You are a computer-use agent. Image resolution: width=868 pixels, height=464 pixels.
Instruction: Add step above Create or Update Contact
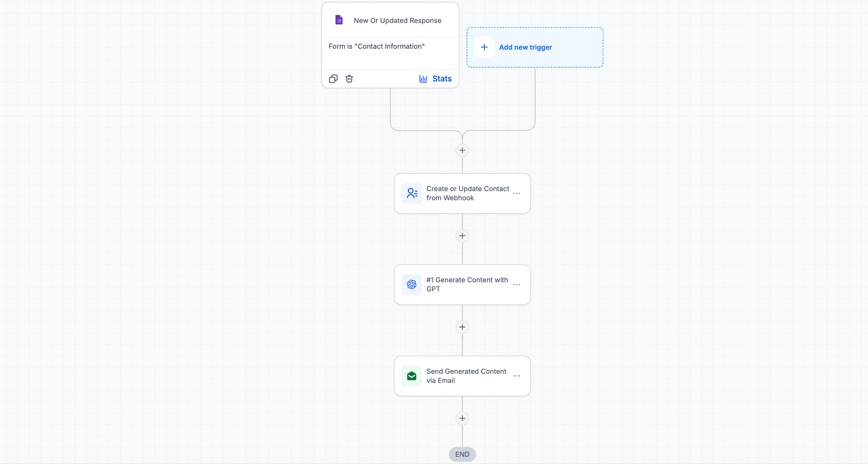(462, 150)
